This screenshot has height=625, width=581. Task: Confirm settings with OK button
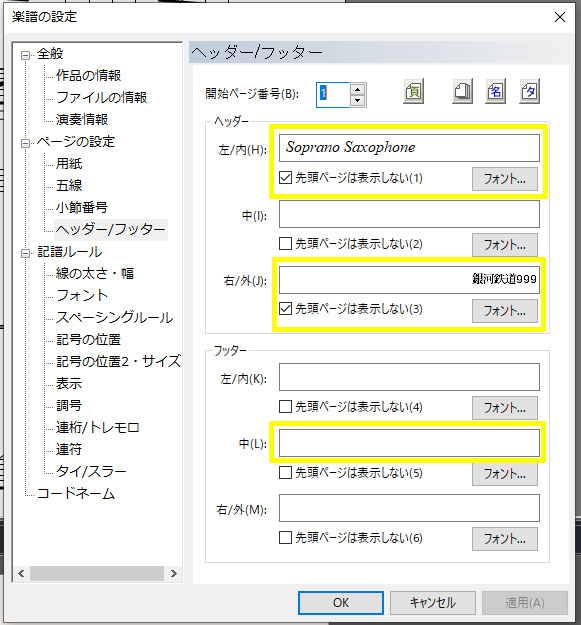point(341,603)
